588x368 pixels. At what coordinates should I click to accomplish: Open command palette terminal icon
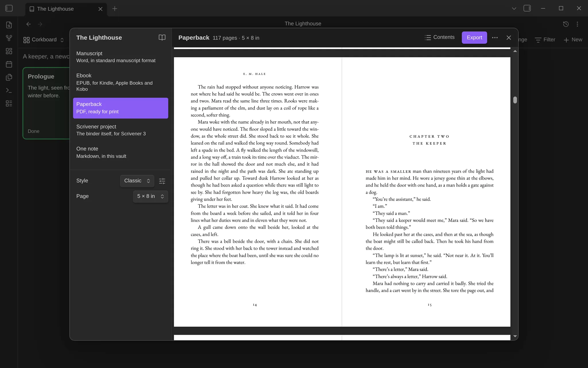pyautogui.click(x=9, y=90)
